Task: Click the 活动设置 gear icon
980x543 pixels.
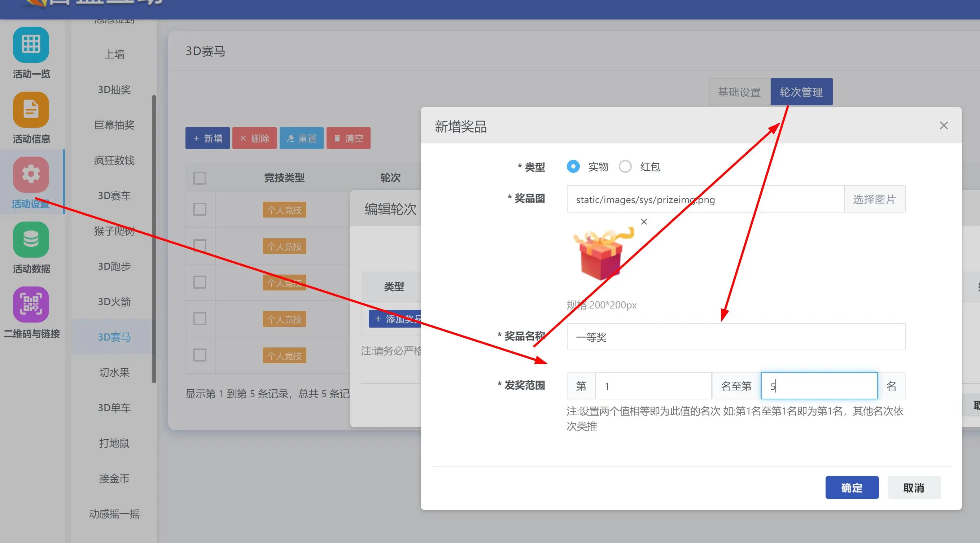Action: (31, 175)
